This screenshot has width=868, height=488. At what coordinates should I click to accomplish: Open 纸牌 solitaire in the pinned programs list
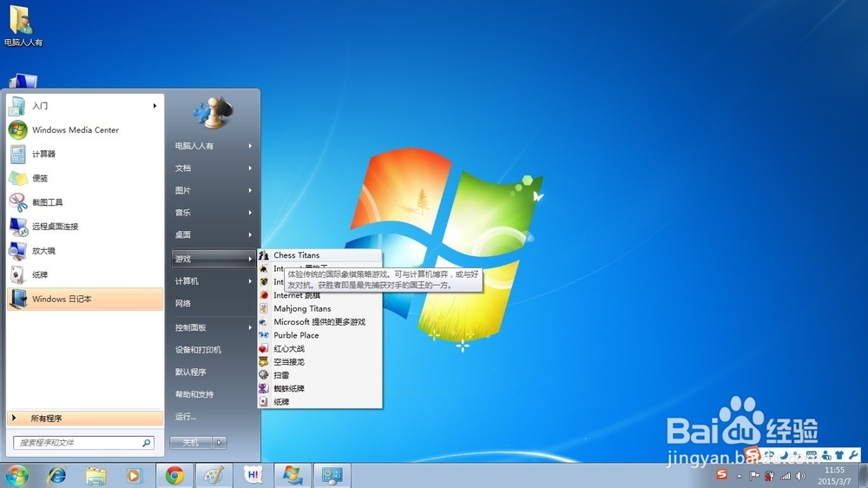tap(85, 274)
